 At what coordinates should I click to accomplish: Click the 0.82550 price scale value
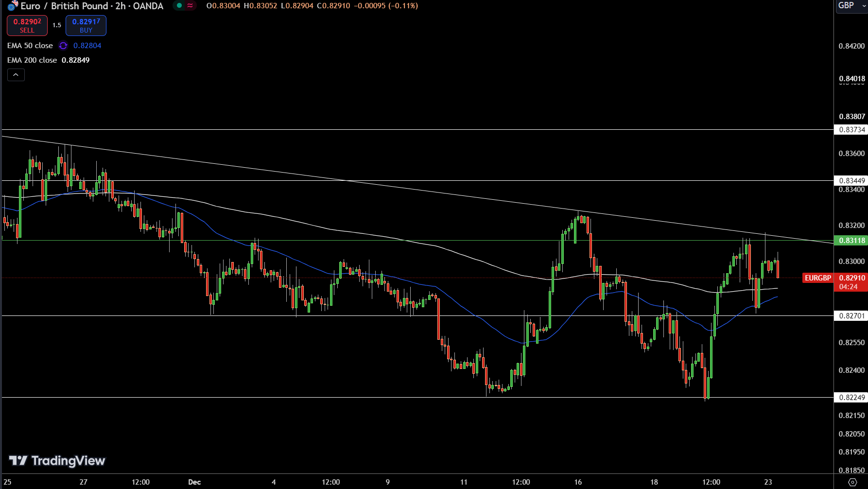pos(851,343)
